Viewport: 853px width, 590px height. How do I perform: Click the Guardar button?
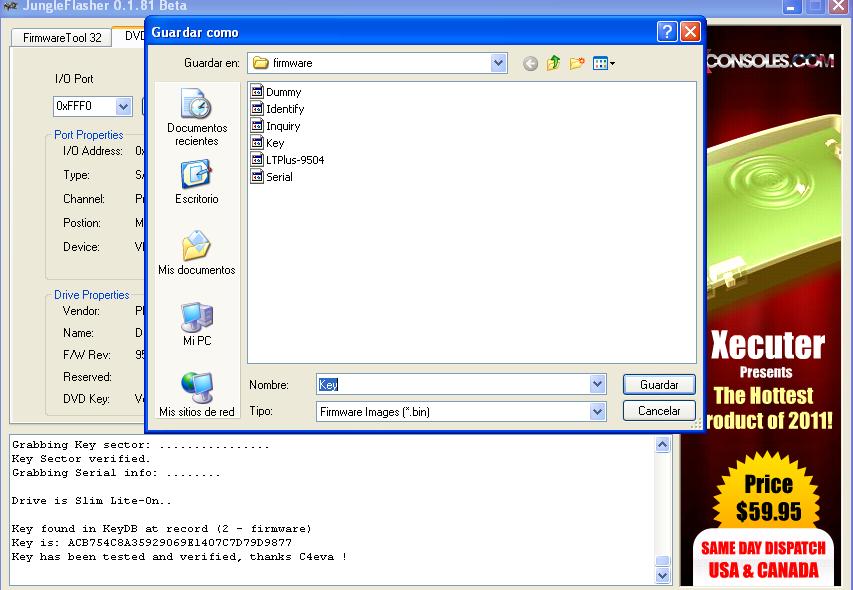coord(659,384)
